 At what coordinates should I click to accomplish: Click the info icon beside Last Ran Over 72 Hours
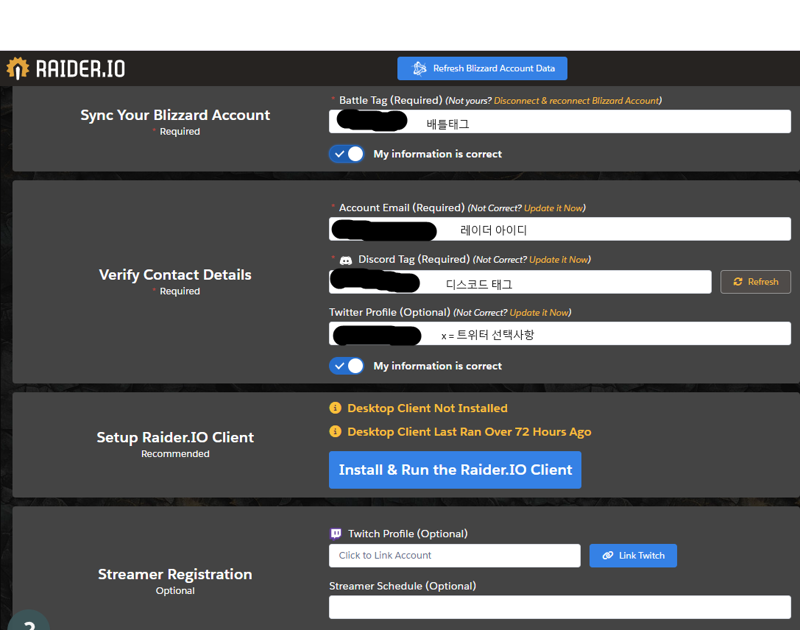(x=335, y=432)
